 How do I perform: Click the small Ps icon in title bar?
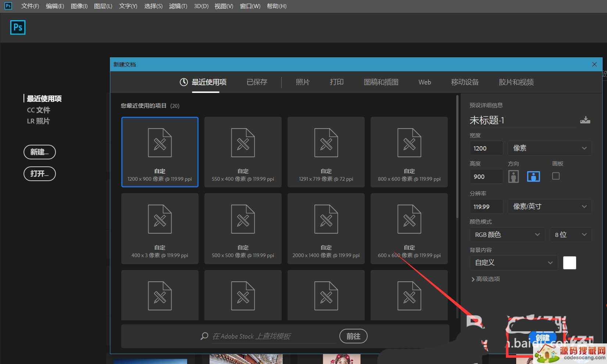coord(8,6)
